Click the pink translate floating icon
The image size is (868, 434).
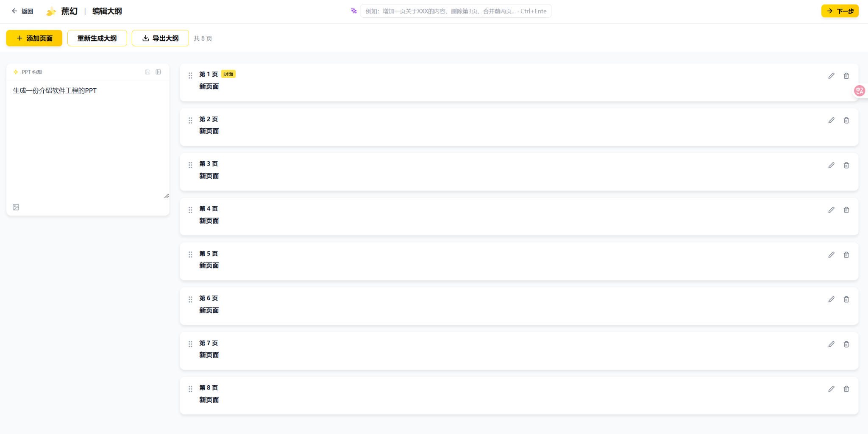pyautogui.click(x=859, y=91)
